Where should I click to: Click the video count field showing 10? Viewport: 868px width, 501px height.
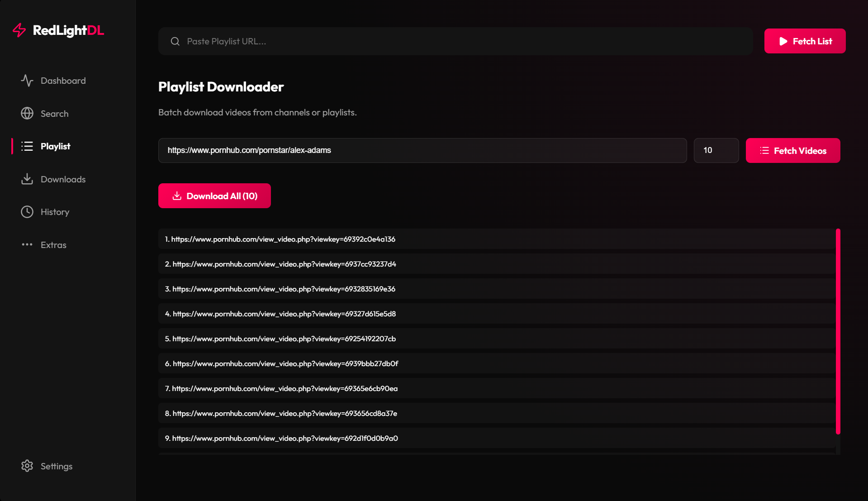coord(716,150)
